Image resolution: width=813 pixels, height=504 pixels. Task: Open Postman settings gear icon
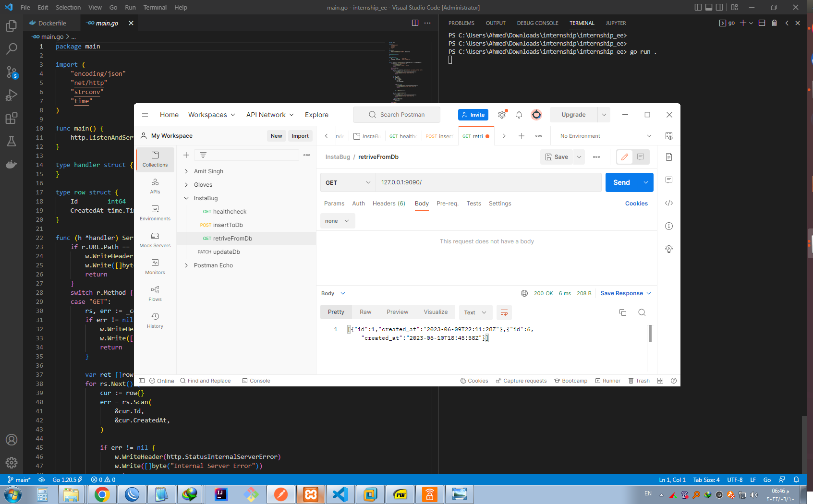(x=502, y=115)
